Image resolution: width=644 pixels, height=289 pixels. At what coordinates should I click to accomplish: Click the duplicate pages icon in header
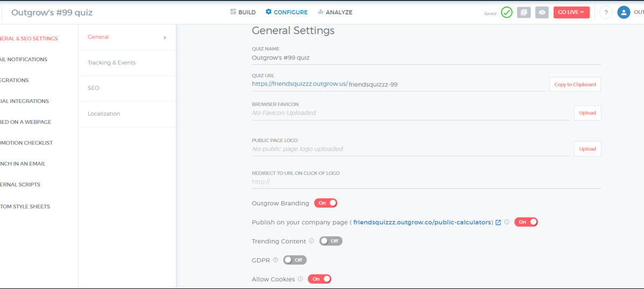pos(524,12)
